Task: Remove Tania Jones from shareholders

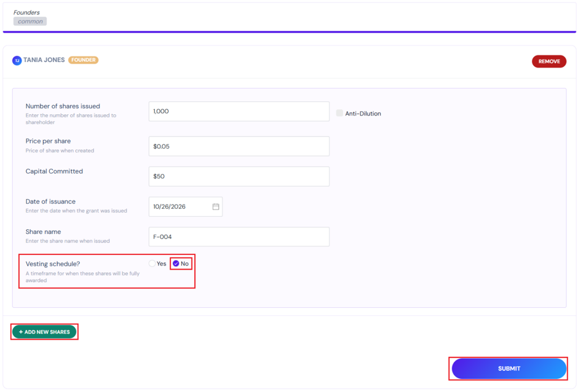Action: (549, 61)
